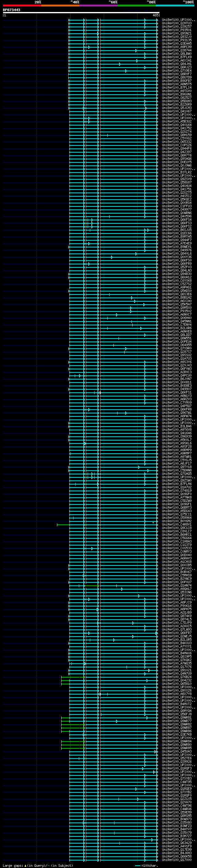Click the white query sequence length bar

pyautogui.click(x=81, y=13)
